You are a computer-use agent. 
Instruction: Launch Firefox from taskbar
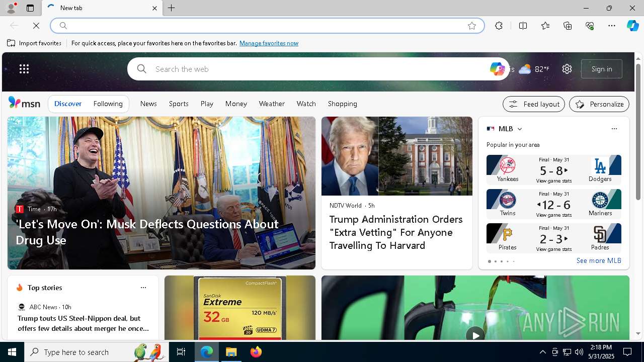point(256,352)
